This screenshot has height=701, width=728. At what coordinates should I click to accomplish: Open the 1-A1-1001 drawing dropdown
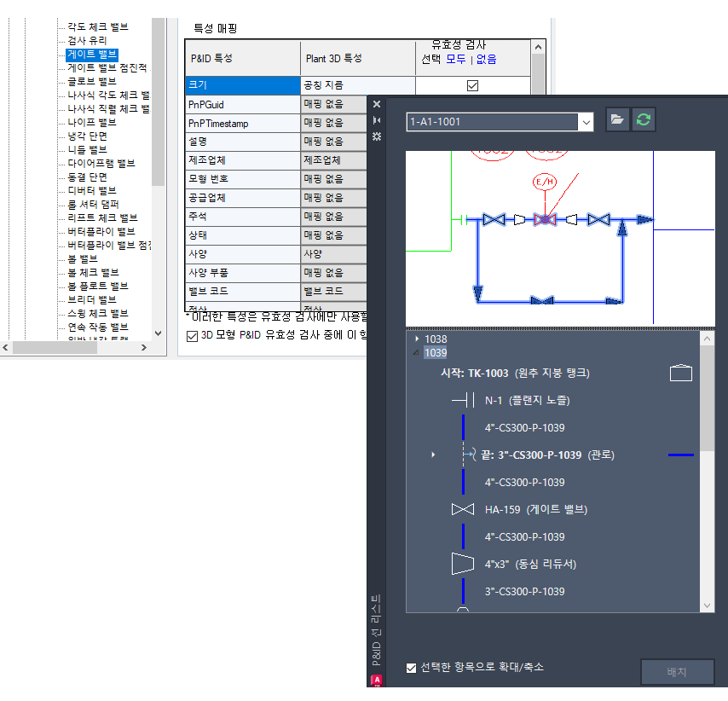[x=586, y=122]
